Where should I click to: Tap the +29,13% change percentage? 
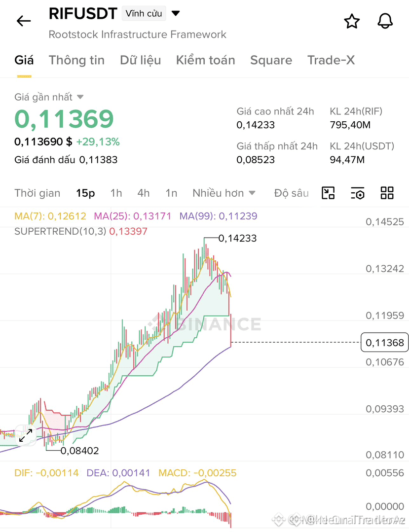[x=98, y=142]
